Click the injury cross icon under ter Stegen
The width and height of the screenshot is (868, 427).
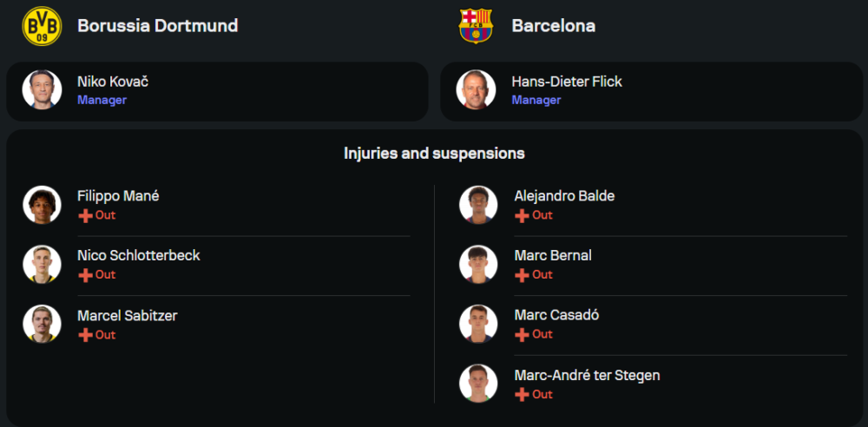point(522,395)
